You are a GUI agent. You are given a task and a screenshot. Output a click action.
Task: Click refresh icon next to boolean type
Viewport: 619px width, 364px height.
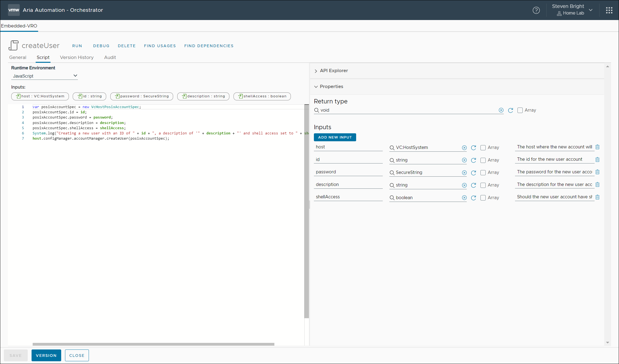tap(474, 198)
